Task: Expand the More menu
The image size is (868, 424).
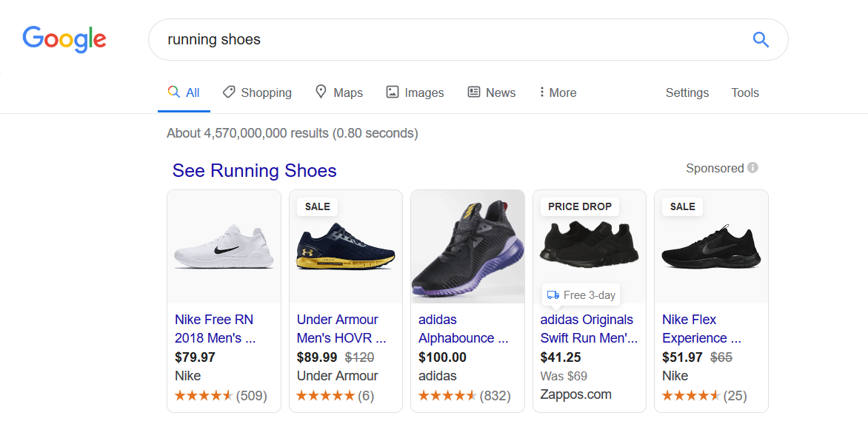Action: click(558, 92)
